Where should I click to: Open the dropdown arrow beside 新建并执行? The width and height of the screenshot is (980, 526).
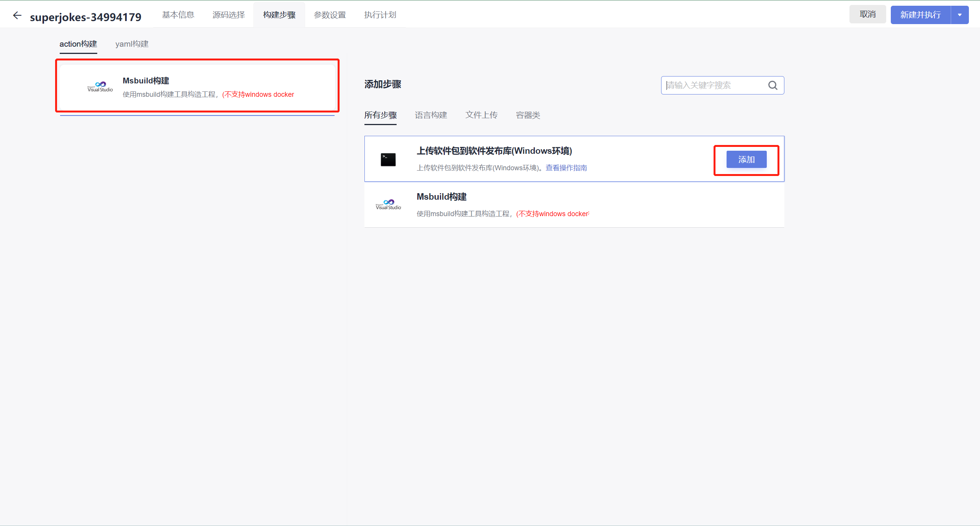pos(960,15)
